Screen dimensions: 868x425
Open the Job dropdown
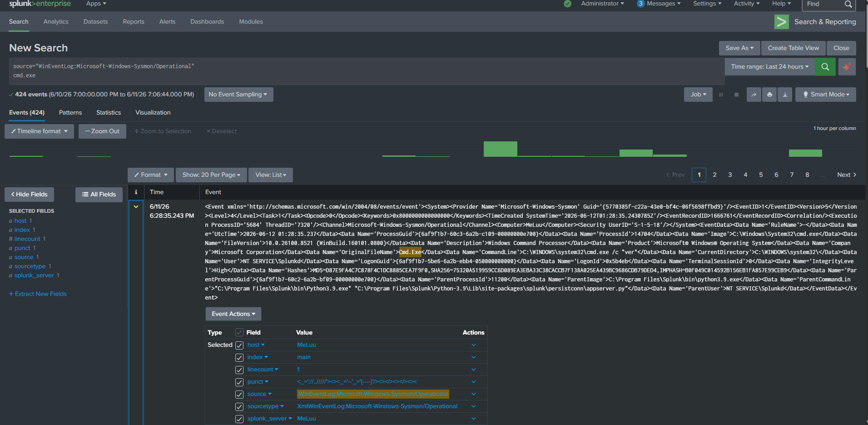[698, 95]
